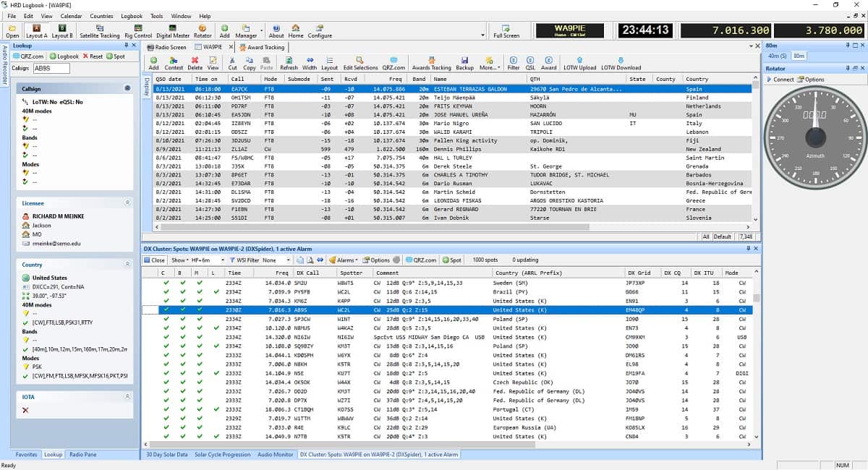Screen dimensions: 868x470
Task: Open the Logbook menu
Action: pos(132,16)
